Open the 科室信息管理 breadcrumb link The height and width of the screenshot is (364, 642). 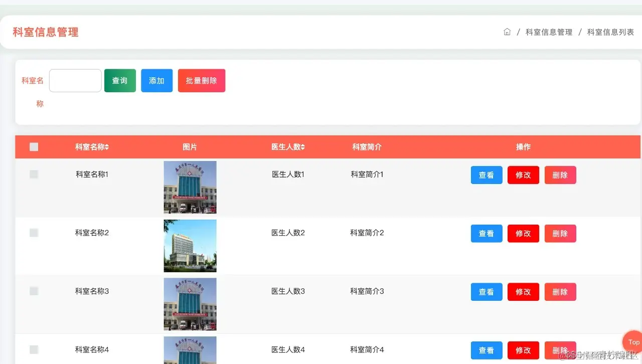(x=549, y=32)
